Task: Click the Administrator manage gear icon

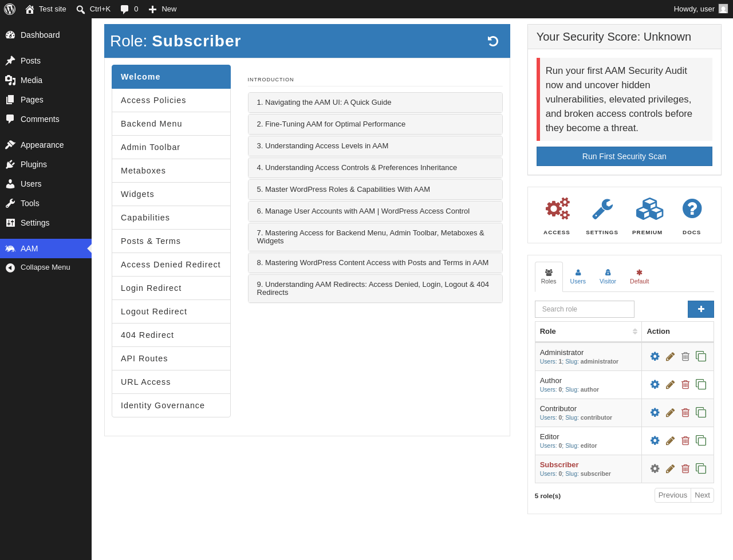Action: (x=655, y=356)
